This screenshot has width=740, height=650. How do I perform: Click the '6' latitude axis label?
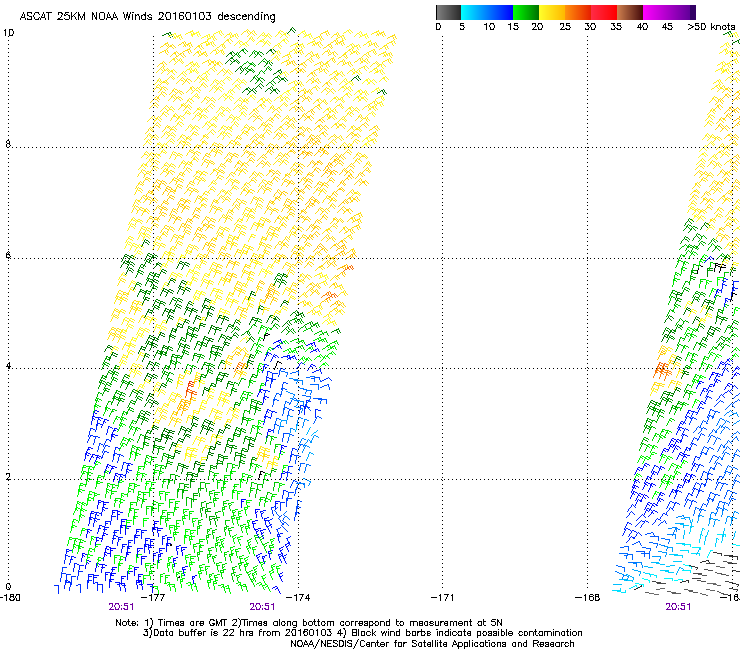(x=8, y=255)
